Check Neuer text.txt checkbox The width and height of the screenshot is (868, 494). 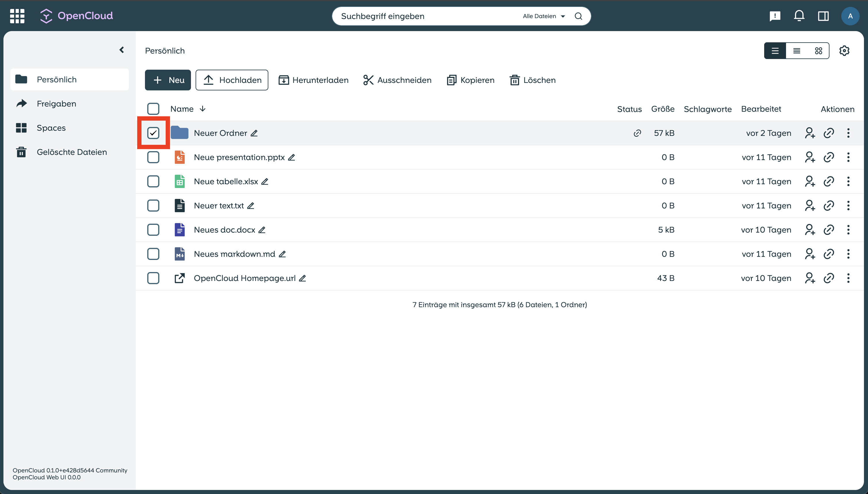coord(153,206)
